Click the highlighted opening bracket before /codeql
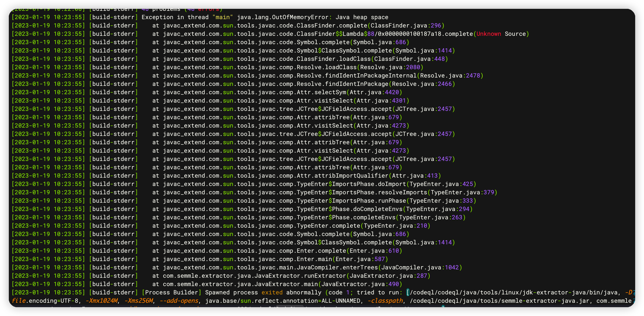This screenshot has width=644, height=316. click(x=408, y=292)
